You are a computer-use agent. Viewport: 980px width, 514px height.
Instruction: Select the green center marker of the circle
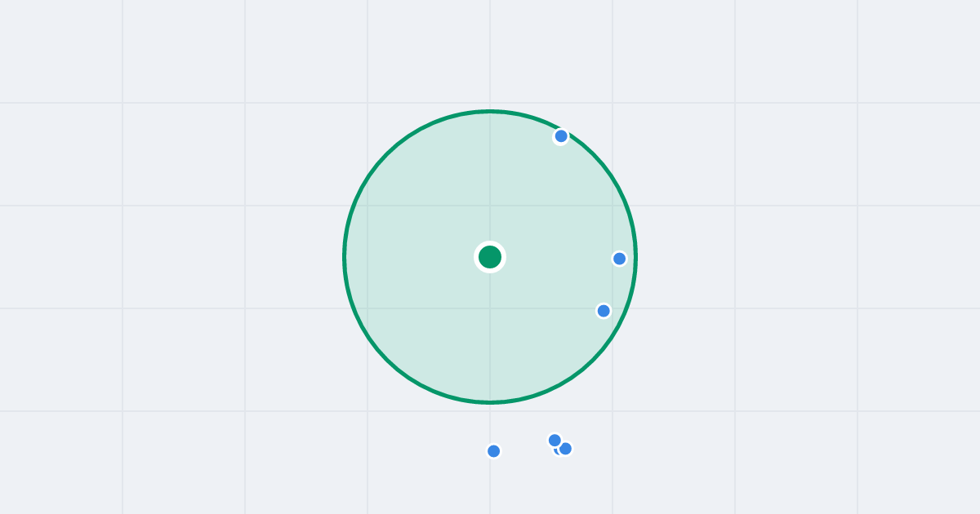click(x=490, y=257)
